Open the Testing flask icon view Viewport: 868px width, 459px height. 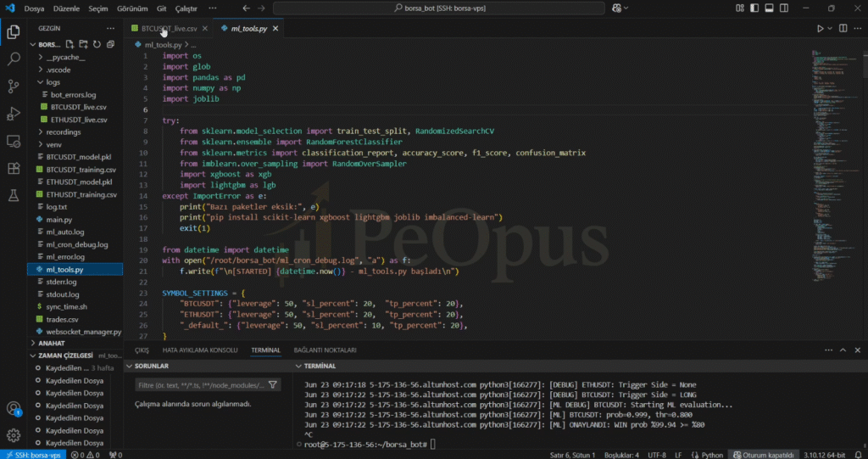pyautogui.click(x=14, y=195)
